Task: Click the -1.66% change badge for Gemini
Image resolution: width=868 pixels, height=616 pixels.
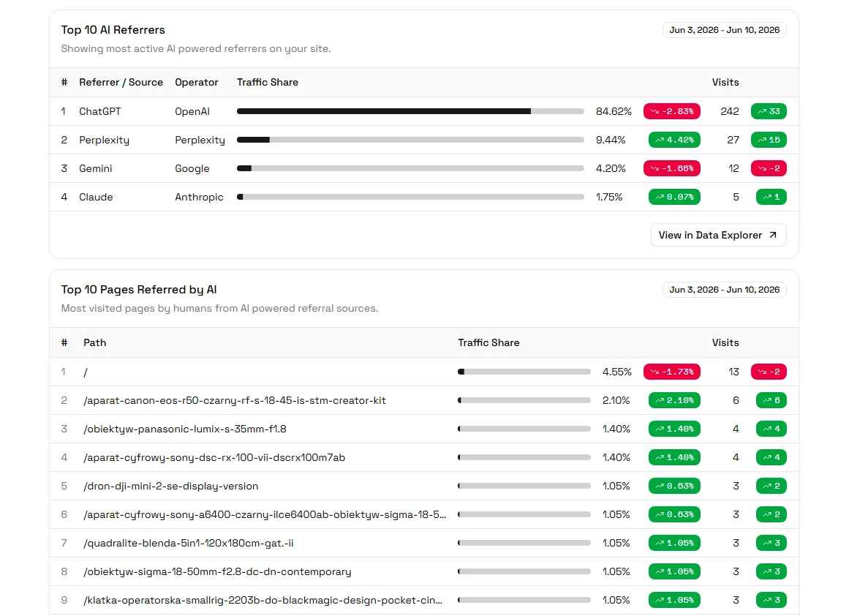Action: (671, 168)
